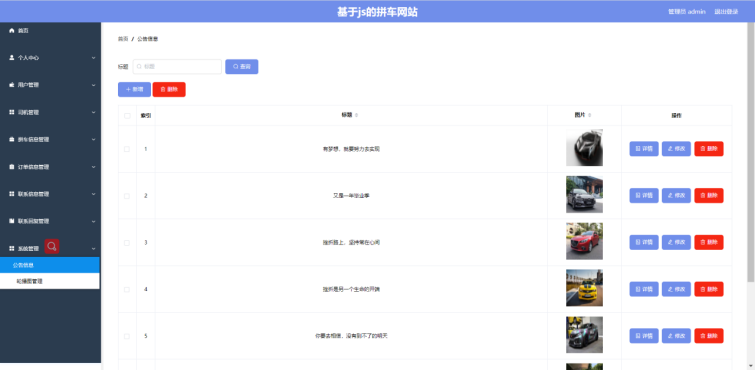Click the 订单信息管理 sidebar icon
The height and width of the screenshot is (371, 755).
(12, 167)
